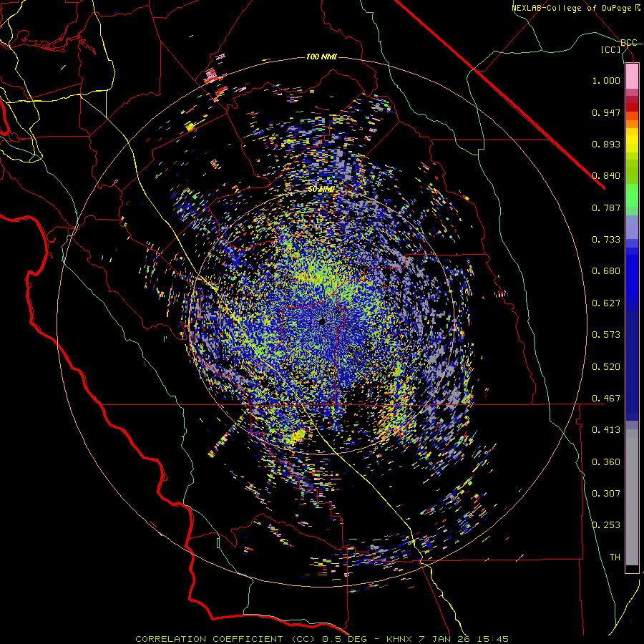The height and width of the screenshot is (644, 644).
Task: Select the 1.000 value on the color scale
Action: [x=606, y=80]
